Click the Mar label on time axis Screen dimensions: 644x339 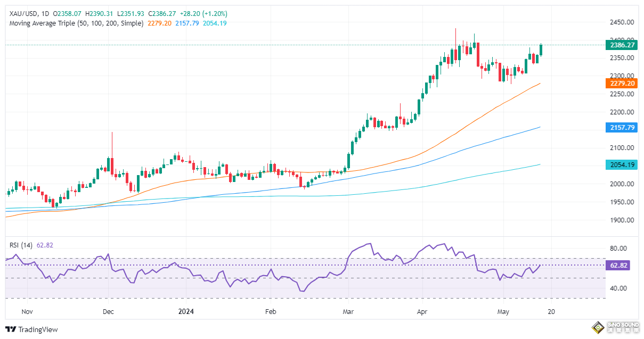(x=348, y=312)
